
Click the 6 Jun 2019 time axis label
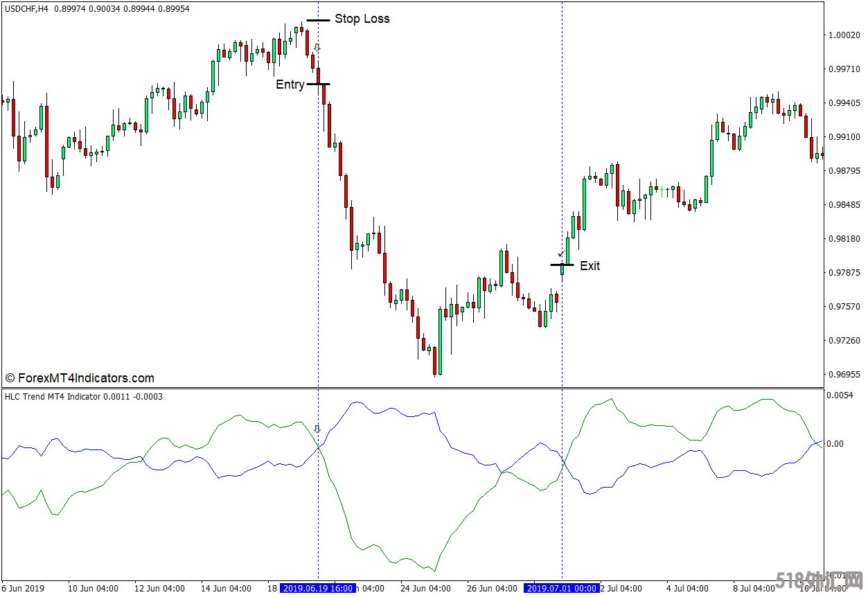[x=23, y=588]
